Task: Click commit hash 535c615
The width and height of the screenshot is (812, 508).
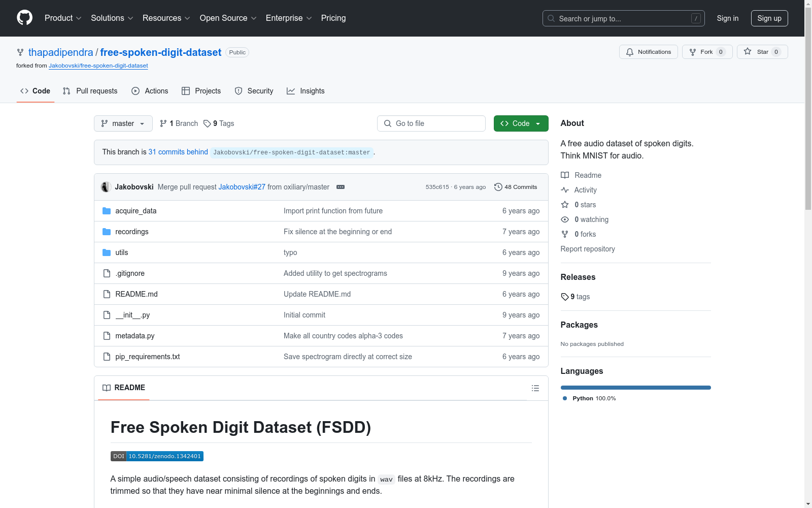Action: [437, 187]
